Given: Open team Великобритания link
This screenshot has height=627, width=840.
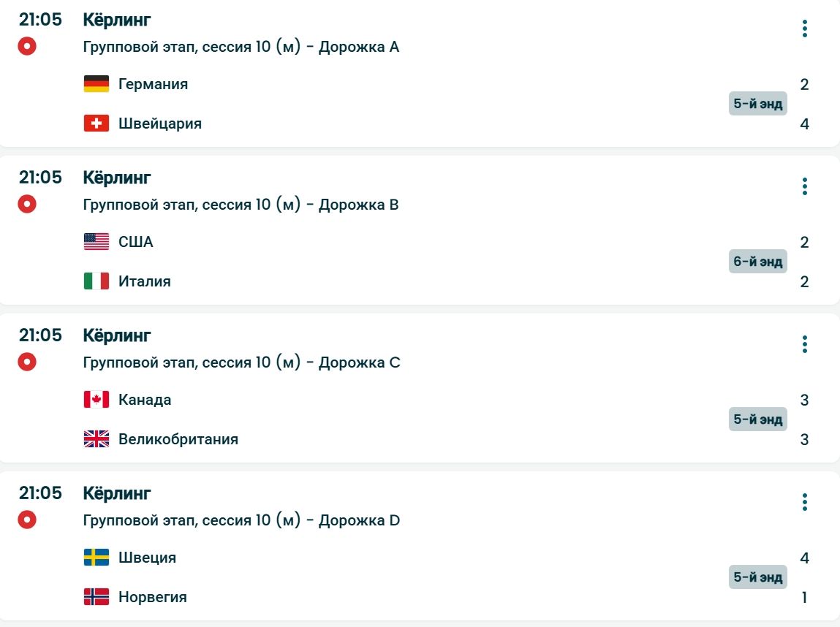Looking at the screenshot, I should point(178,439).
